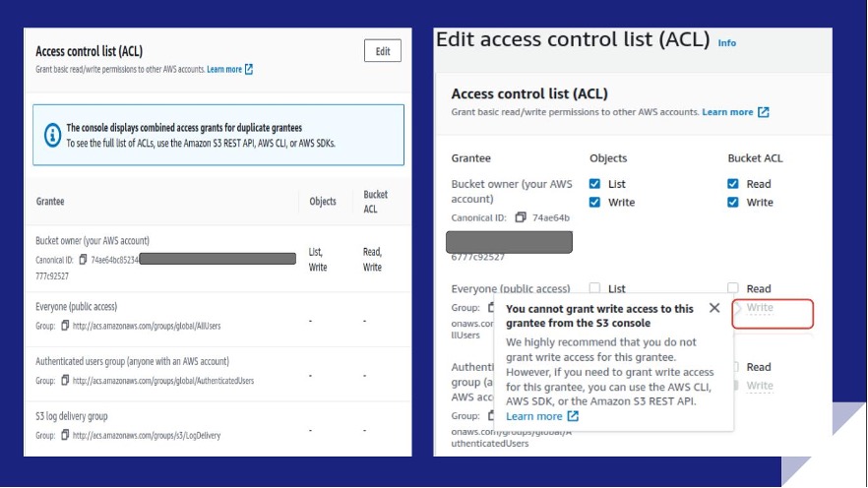Uncheck bucket owner Objects Write checkbox
Image resolution: width=868 pixels, height=488 pixels.
(594, 203)
